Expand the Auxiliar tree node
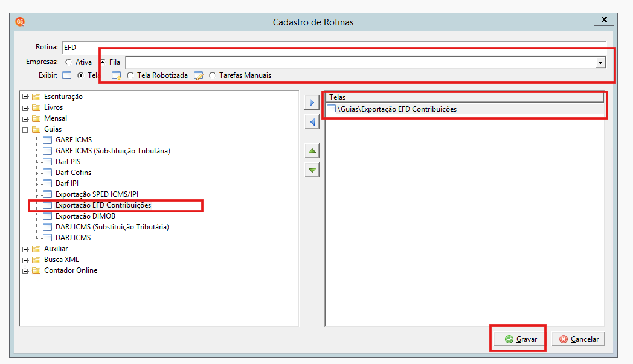 point(25,249)
